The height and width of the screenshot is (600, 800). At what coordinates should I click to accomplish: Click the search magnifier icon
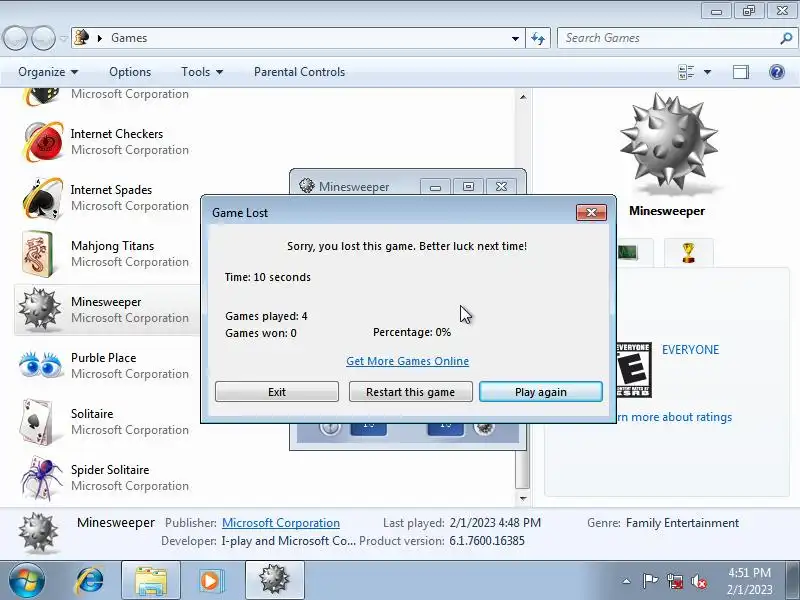point(786,38)
